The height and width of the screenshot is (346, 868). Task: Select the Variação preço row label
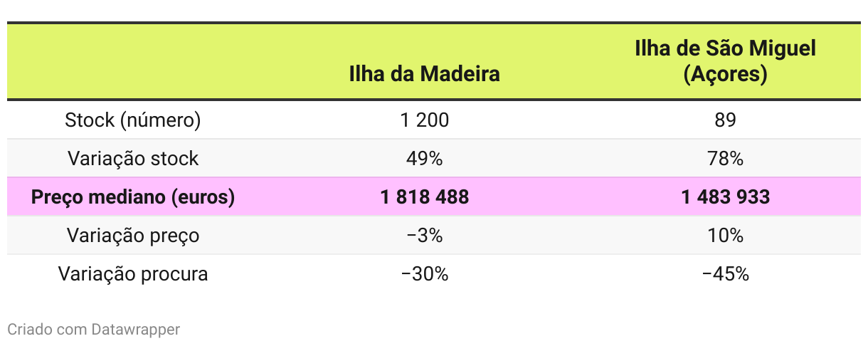tap(133, 236)
